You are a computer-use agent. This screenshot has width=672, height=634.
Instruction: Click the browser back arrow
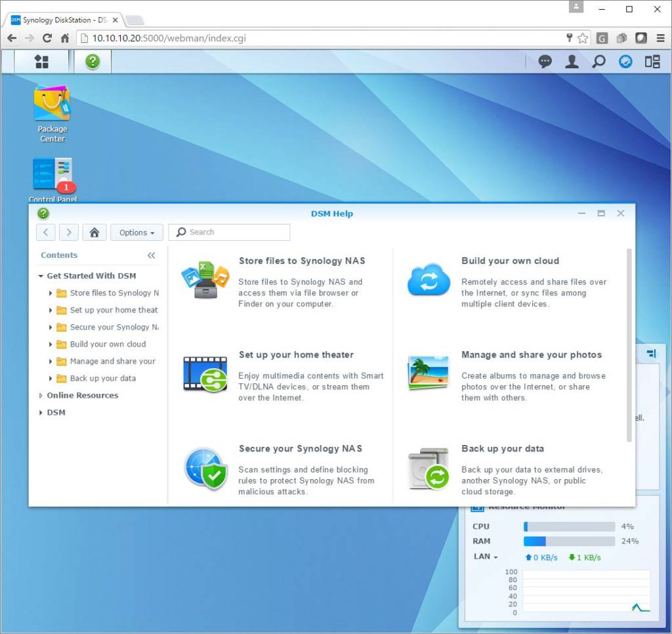point(12,38)
